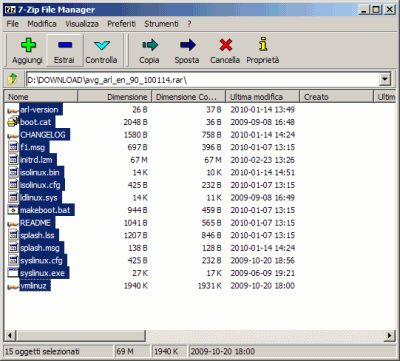This screenshot has height=361, width=400.
Task: Click the splash.msg file icon
Action: coord(13,248)
